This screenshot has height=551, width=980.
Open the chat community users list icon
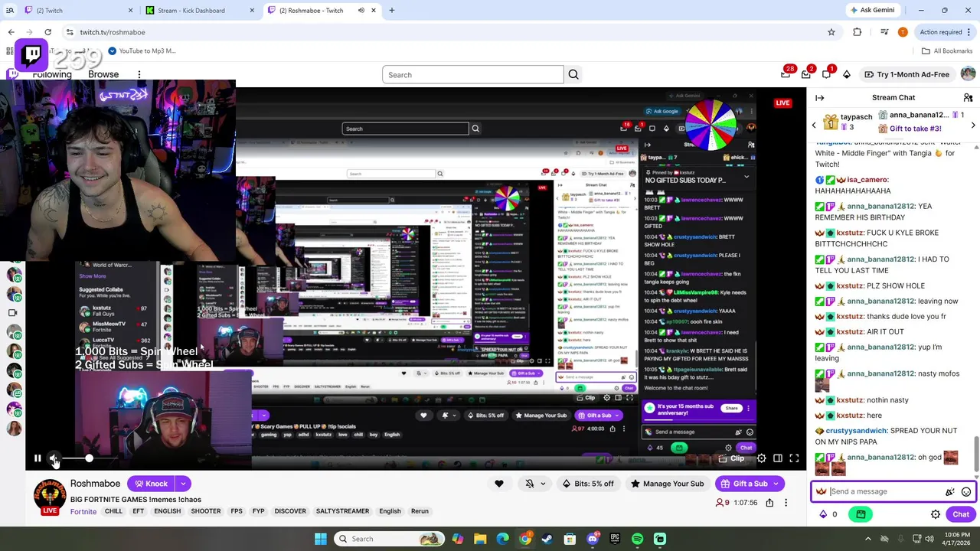click(968, 98)
